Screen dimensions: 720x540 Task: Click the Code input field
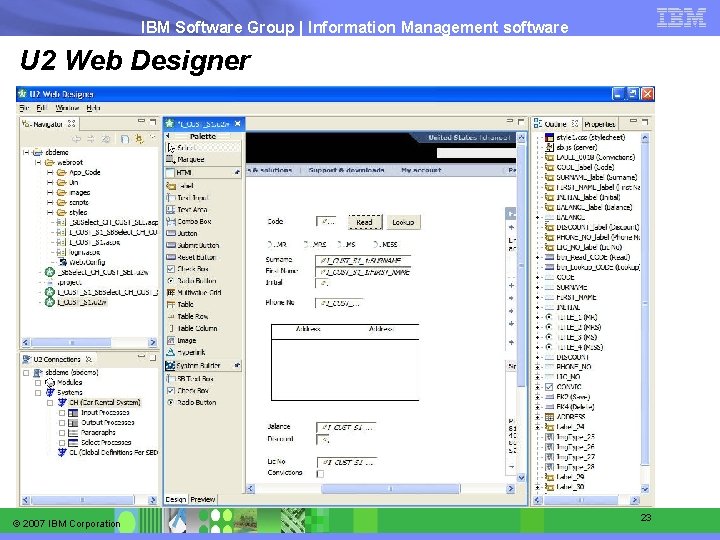(x=326, y=221)
